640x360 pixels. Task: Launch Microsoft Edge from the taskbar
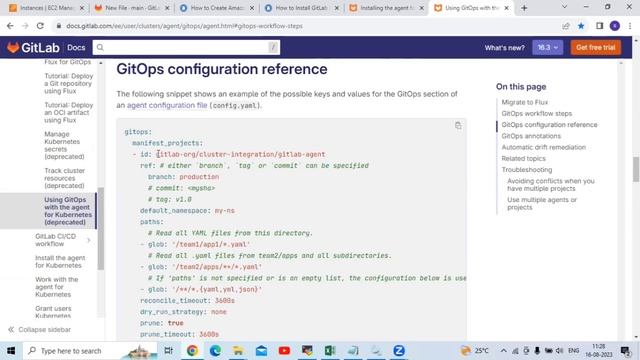215,351
